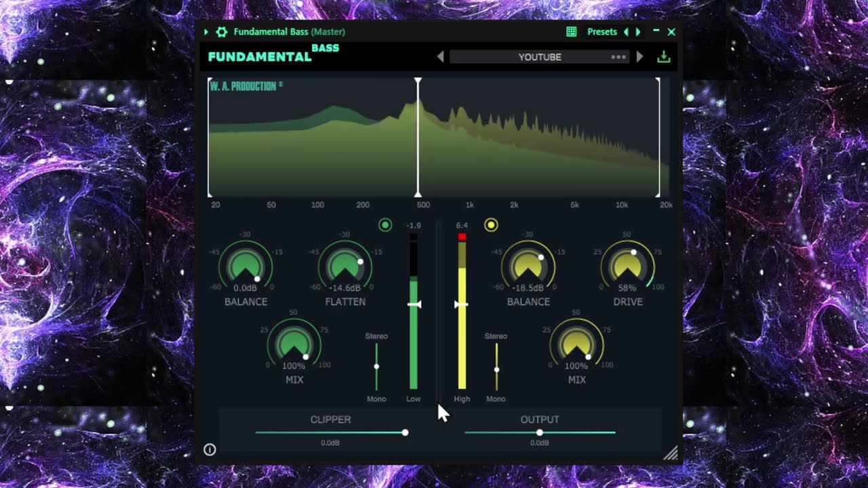Viewport: 868px width, 488px height.
Task: Click the CLIPPER slider handle
Action: (405, 432)
